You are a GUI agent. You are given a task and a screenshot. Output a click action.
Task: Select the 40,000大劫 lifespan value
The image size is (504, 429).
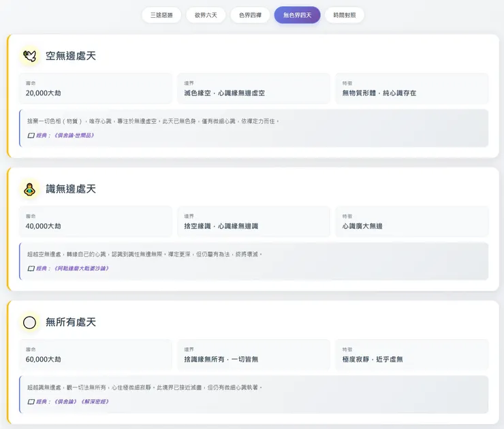point(44,226)
